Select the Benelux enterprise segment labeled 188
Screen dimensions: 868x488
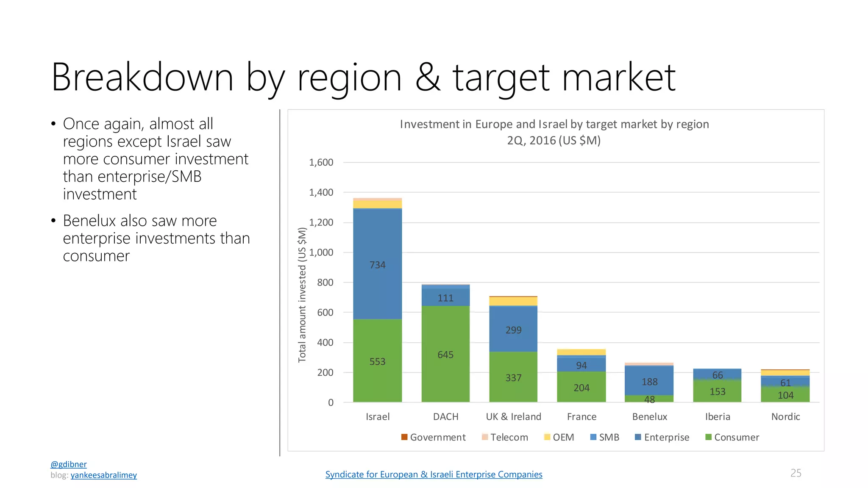pyautogui.click(x=649, y=381)
